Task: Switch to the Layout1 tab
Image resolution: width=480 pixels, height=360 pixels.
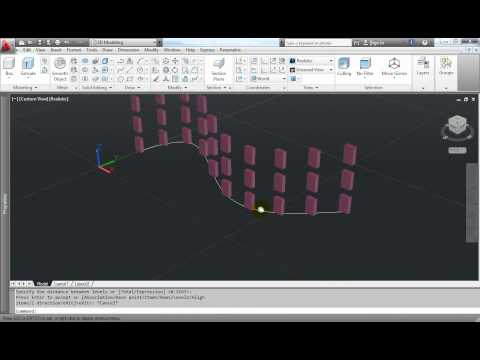Action: click(61, 284)
